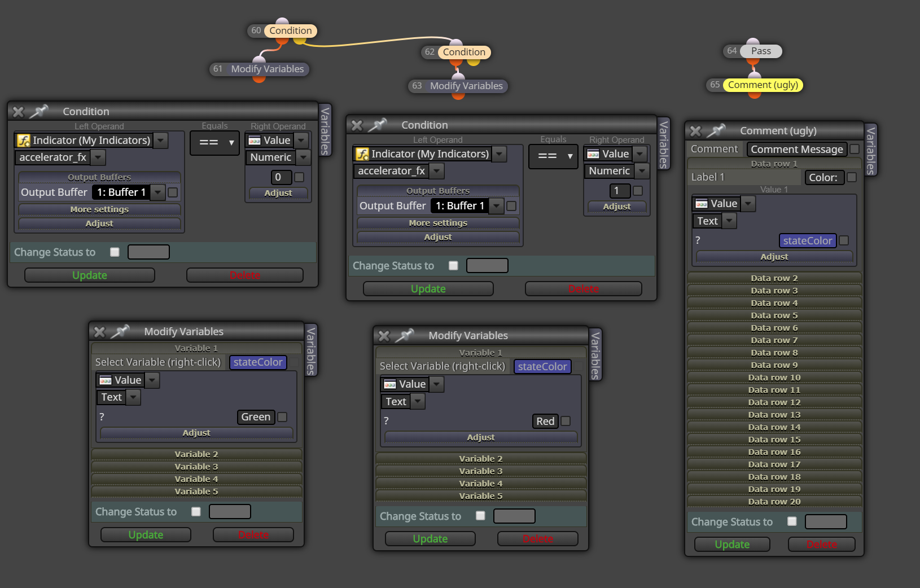Image resolution: width=920 pixels, height=588 pixels.
Task: Toggle checkbox beside value 1 in right Condition
Action: 638,191
